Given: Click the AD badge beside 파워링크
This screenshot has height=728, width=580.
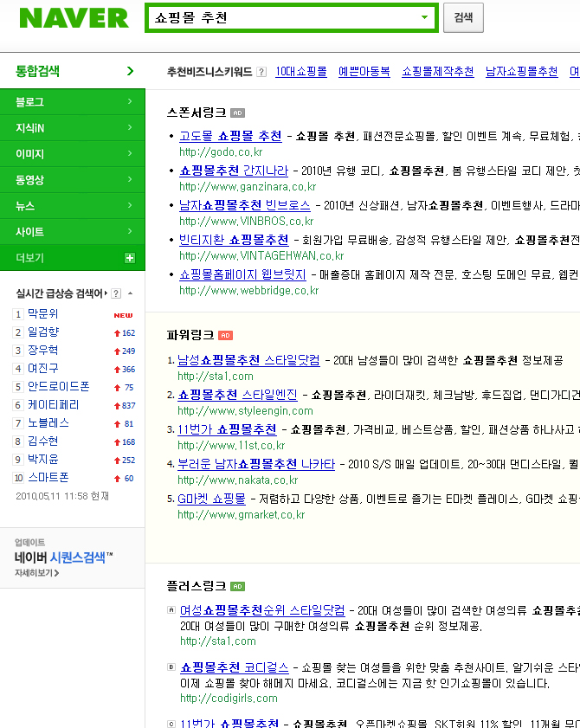Looking at the screenshot, I should pos(225,335).
